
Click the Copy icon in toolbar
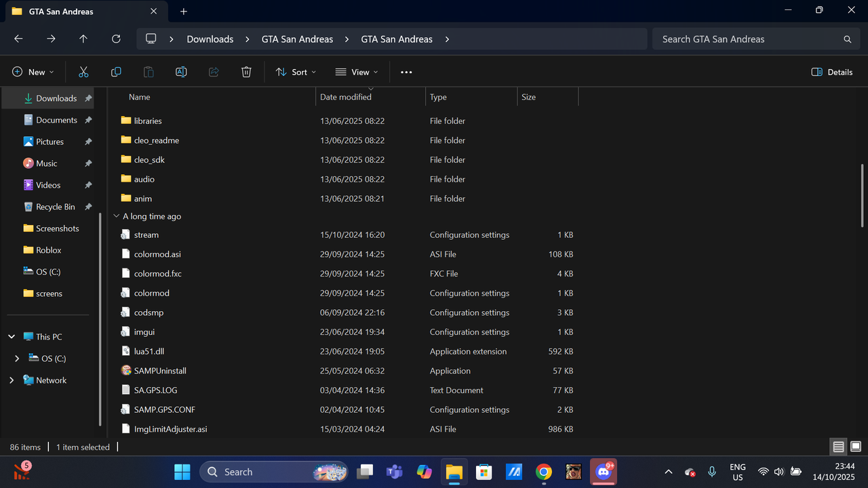116,72
